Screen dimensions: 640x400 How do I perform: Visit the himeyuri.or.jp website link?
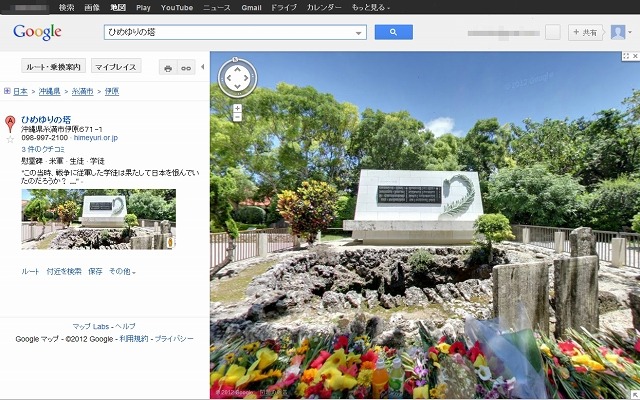point(96,138)
